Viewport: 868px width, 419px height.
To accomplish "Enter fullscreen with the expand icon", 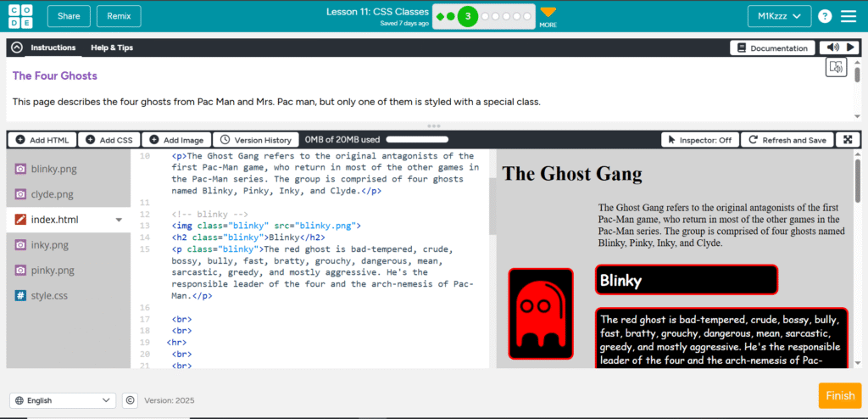I will pyautogui.click(x=847, y=140).
